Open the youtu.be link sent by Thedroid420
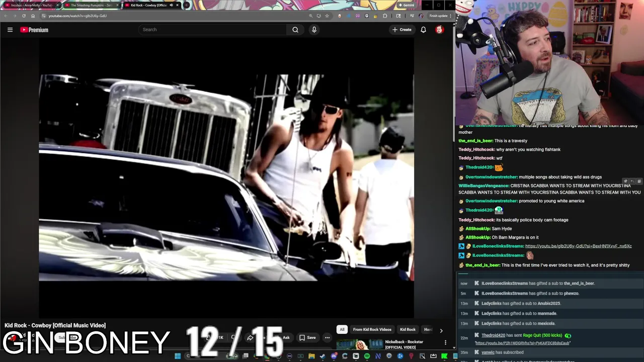This screenshot has width=644, height=362. [x=522, y=343]
